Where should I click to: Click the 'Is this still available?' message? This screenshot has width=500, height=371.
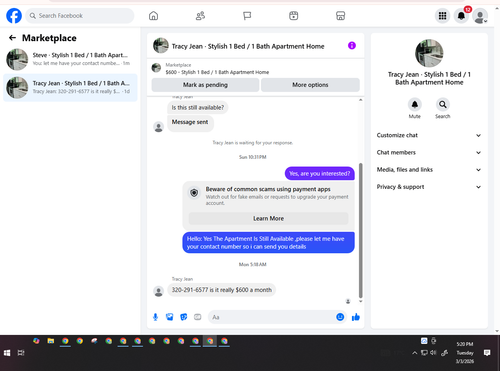198,108
